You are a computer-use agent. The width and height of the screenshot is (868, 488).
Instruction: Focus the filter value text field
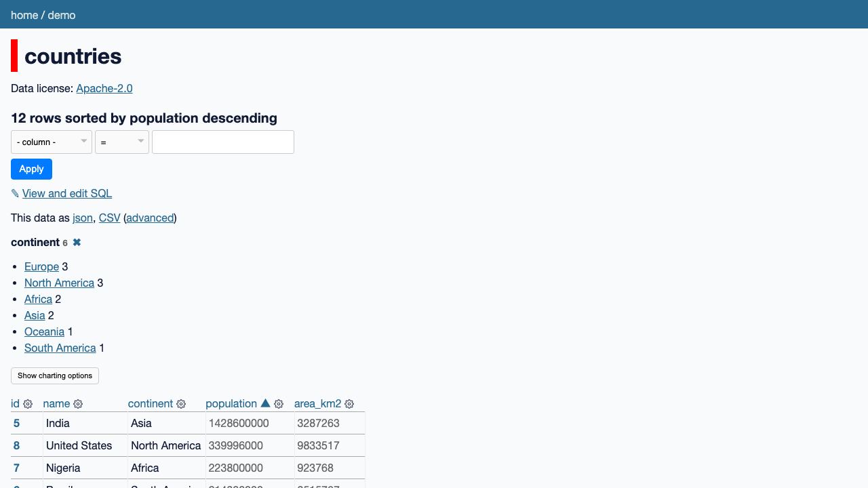[223, 142]
